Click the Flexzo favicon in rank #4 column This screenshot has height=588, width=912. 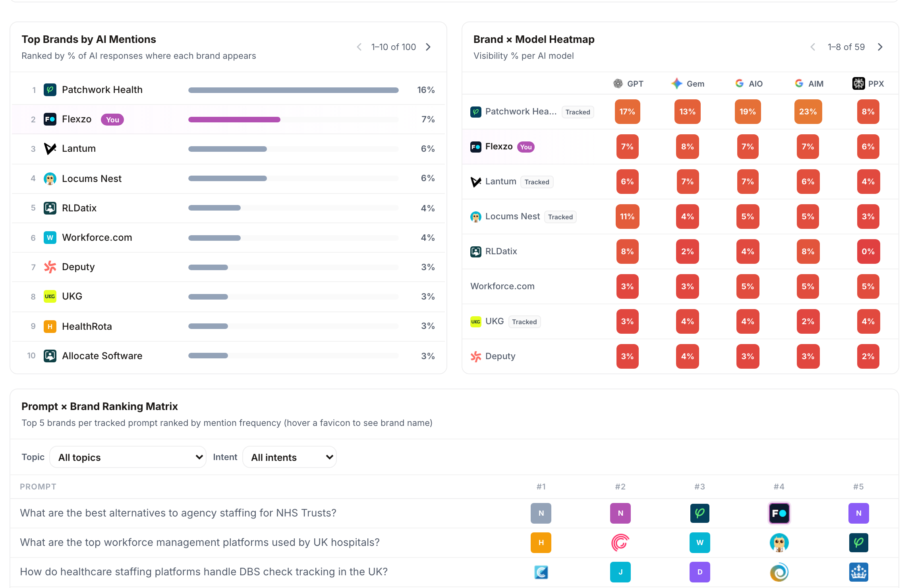click(x=779, y=513)
